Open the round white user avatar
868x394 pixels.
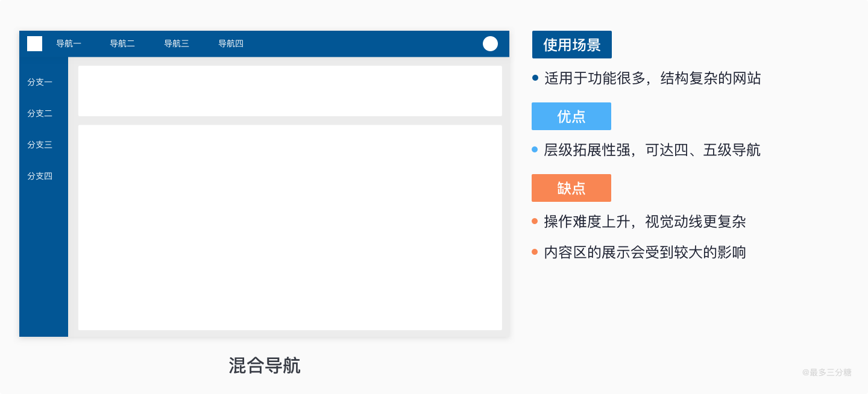(490, 43)
